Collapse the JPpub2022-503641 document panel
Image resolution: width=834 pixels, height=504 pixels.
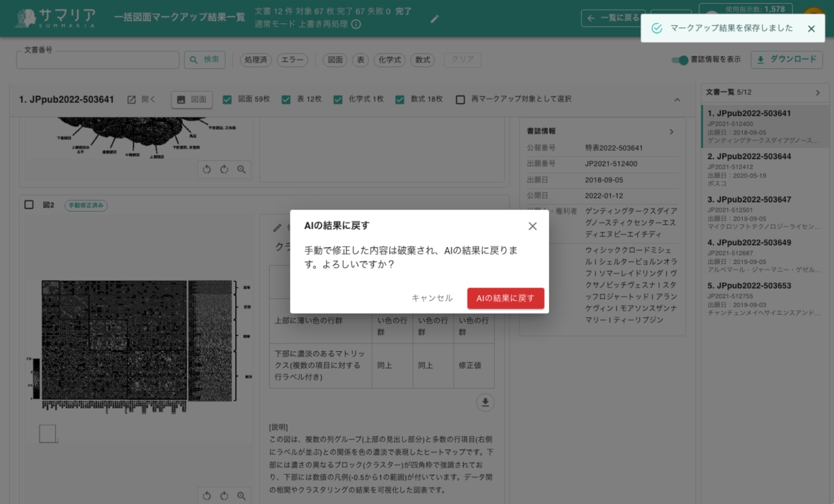click(x=677, y=100)
